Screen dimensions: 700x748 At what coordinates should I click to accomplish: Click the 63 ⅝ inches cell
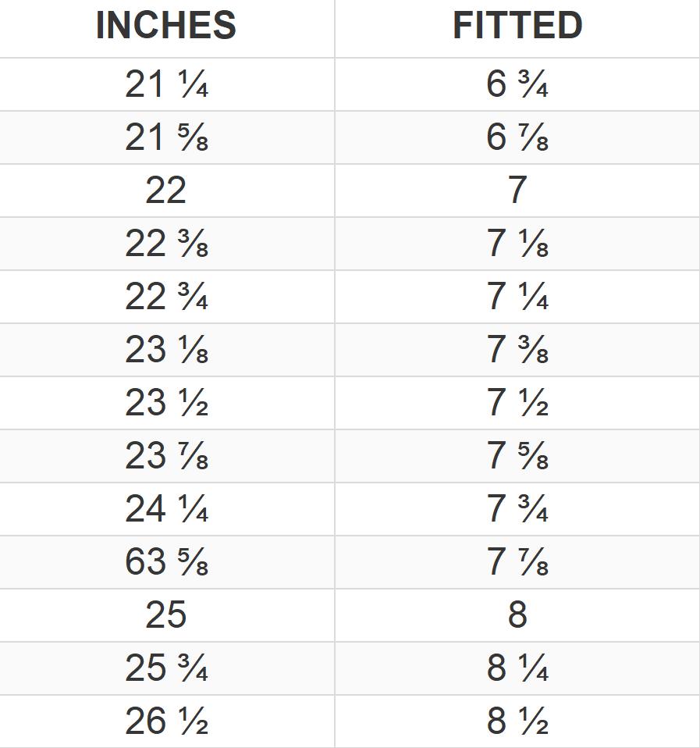pyautogui.click(x=166, y=562)
